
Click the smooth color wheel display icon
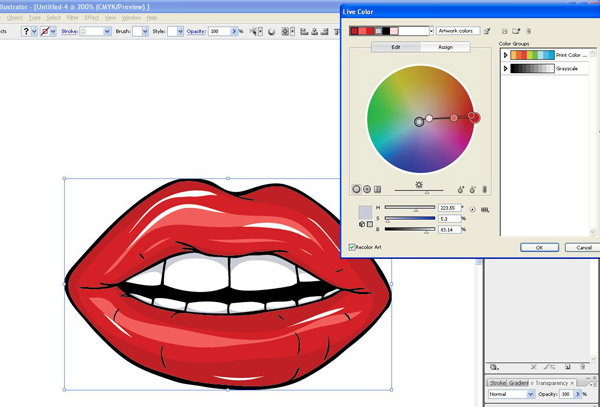(357, 188)
